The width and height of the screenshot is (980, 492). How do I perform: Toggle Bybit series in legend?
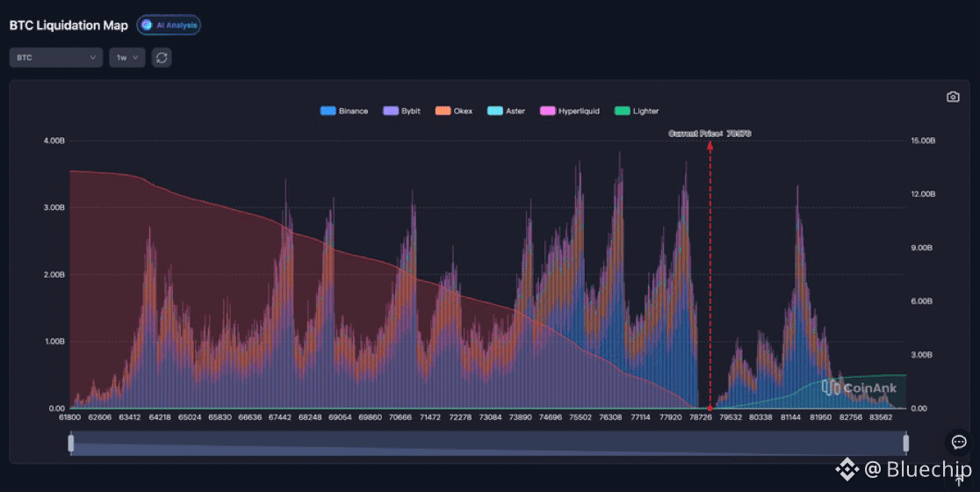(402, 111)
